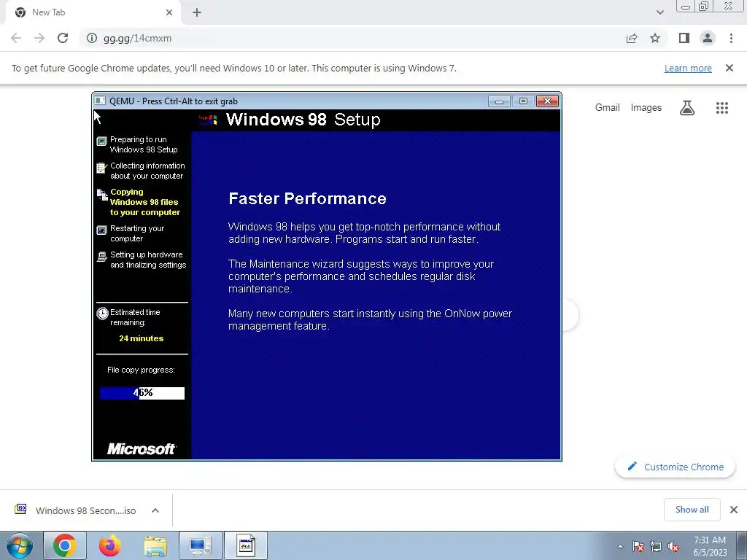
Task: Open a new tab with plus button
Action: coord(197,12)
